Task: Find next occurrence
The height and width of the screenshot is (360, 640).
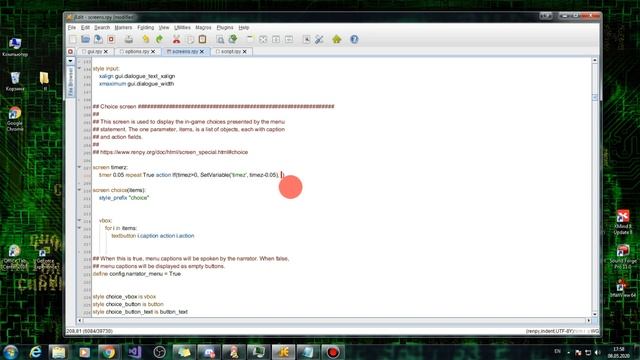Action: pos(233,39)
